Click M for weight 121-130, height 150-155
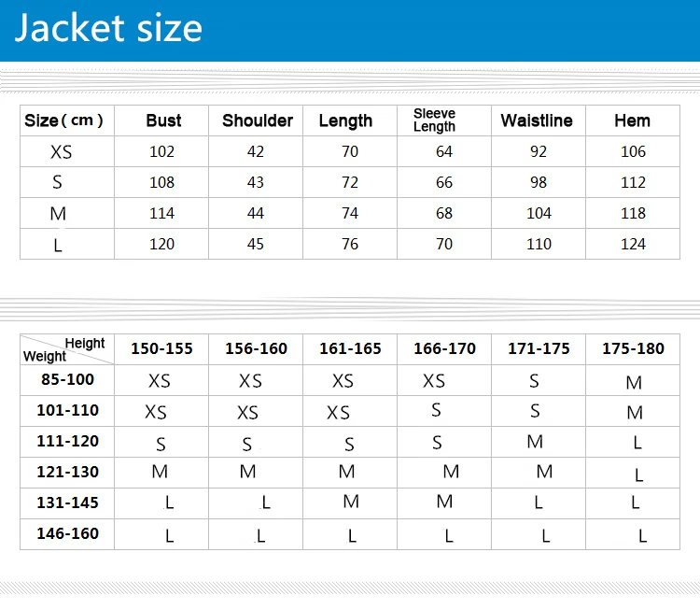The width and height of the screenshot is (700, 609). [160, 472]
